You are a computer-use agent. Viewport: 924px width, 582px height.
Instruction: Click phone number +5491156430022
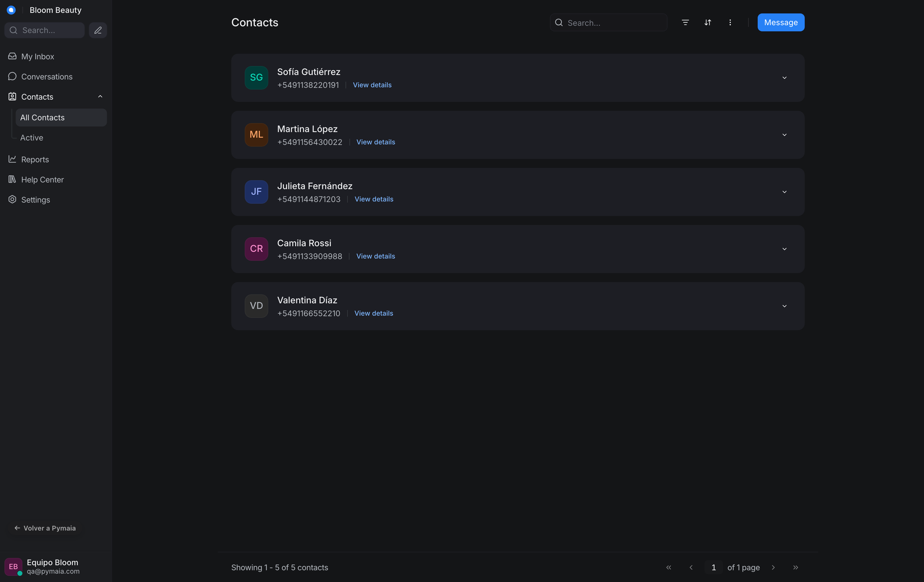click(310, 142)
